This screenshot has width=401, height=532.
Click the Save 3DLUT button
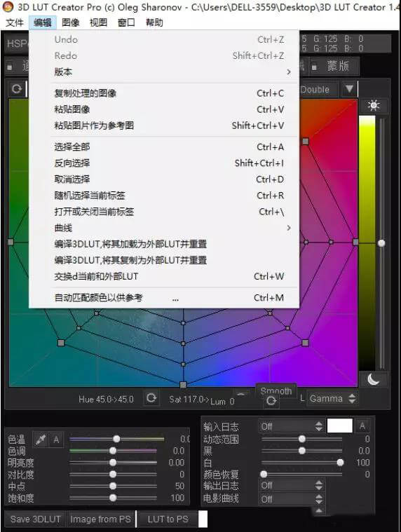tap(36, 519)
